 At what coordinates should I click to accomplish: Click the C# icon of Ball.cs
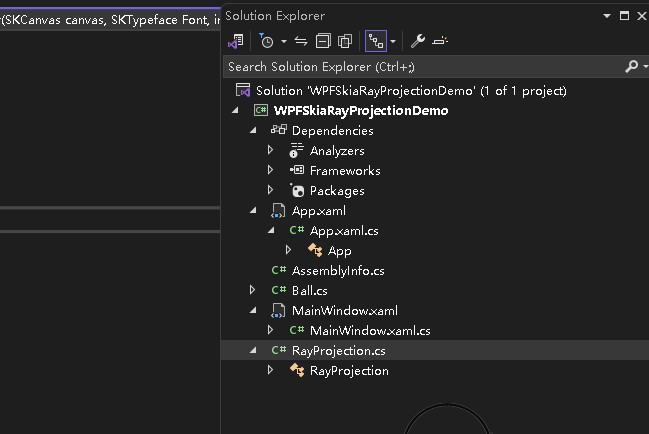tap(279, 290)
